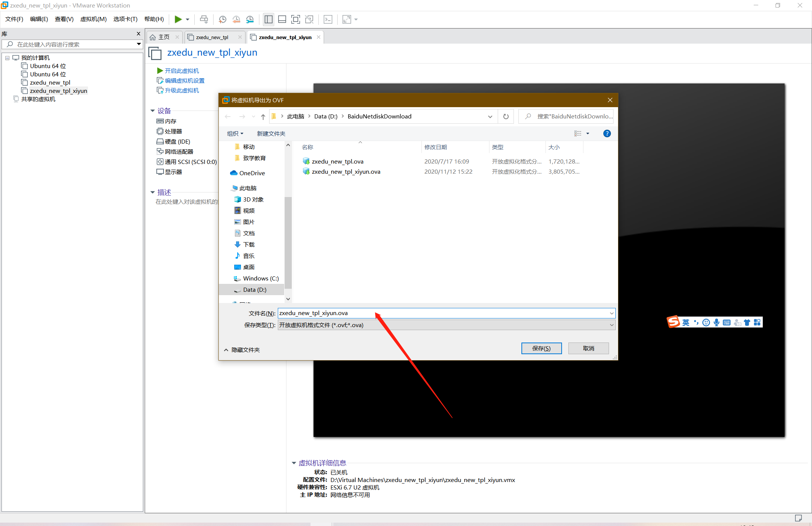Viewport: 812px width, 526px height.
Task: Click the take snapshot clock icon
Action: [x=222, y=19]
